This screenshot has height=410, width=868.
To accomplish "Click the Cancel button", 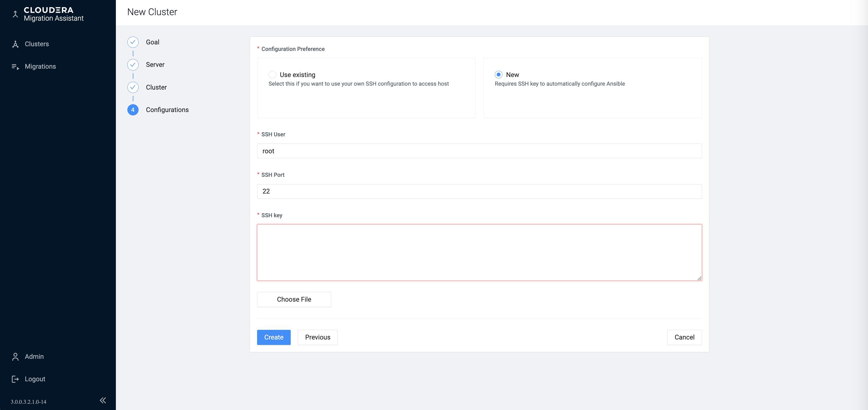I will pos(684,337).
